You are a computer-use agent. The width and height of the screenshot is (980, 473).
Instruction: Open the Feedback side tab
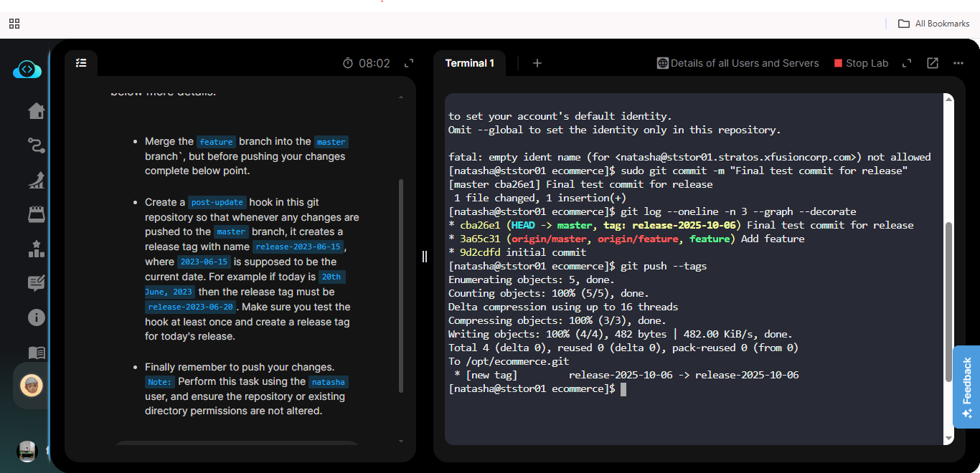[x=966, y=387]
